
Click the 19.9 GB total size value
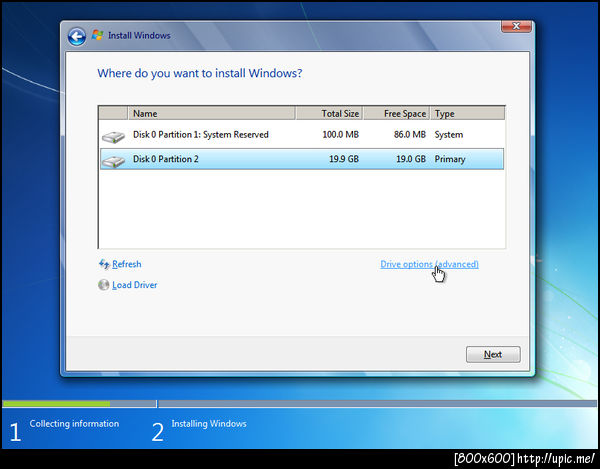344,159
